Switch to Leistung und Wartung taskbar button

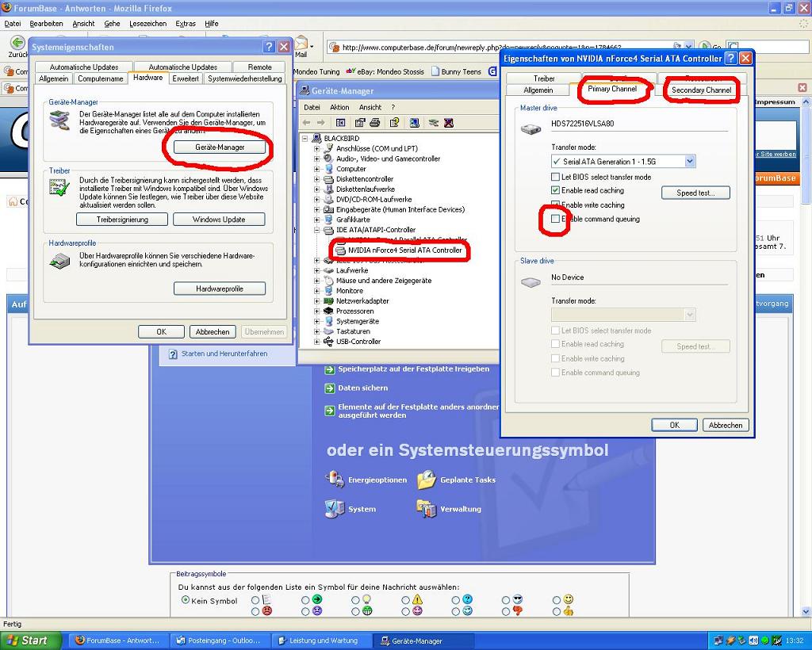click(x=322, y=640)
